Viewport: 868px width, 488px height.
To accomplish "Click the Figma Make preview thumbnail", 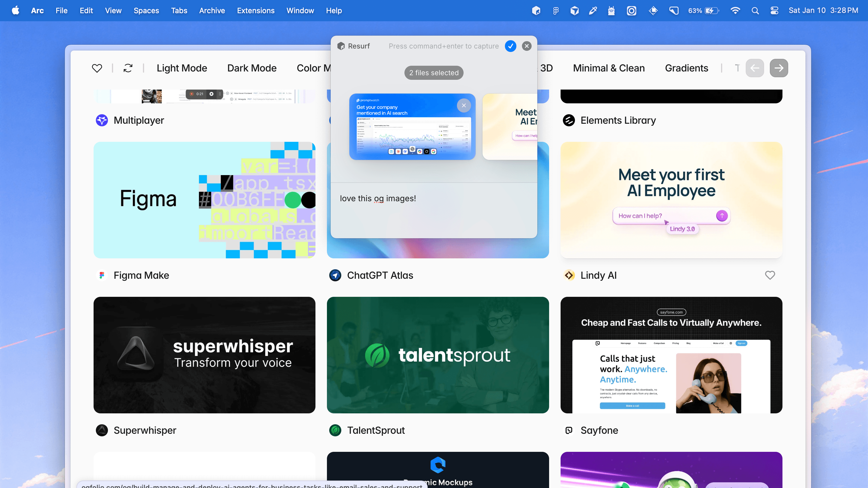I will click(204, 200).
